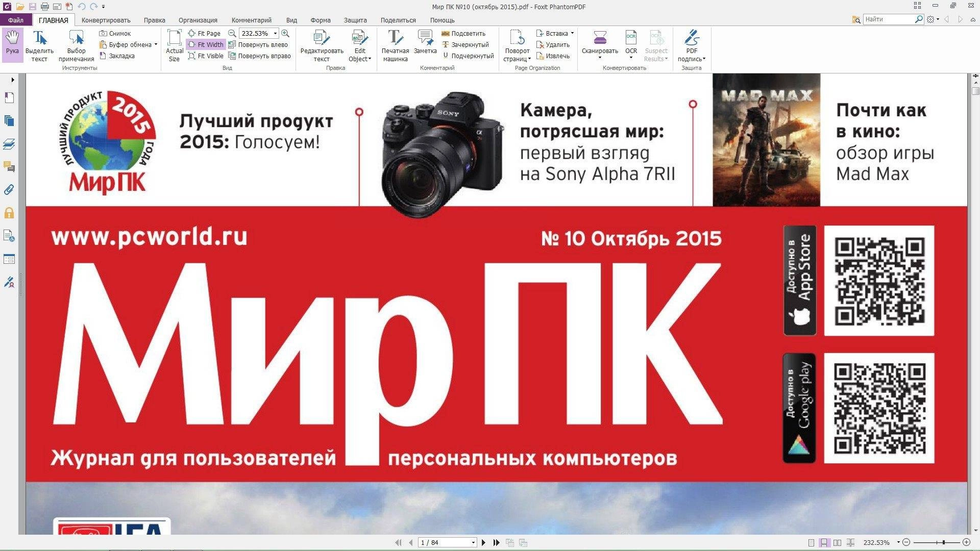Add a Заметка sticky note
The height and width of the screenshot is (551, 980).
click(425, 42)
